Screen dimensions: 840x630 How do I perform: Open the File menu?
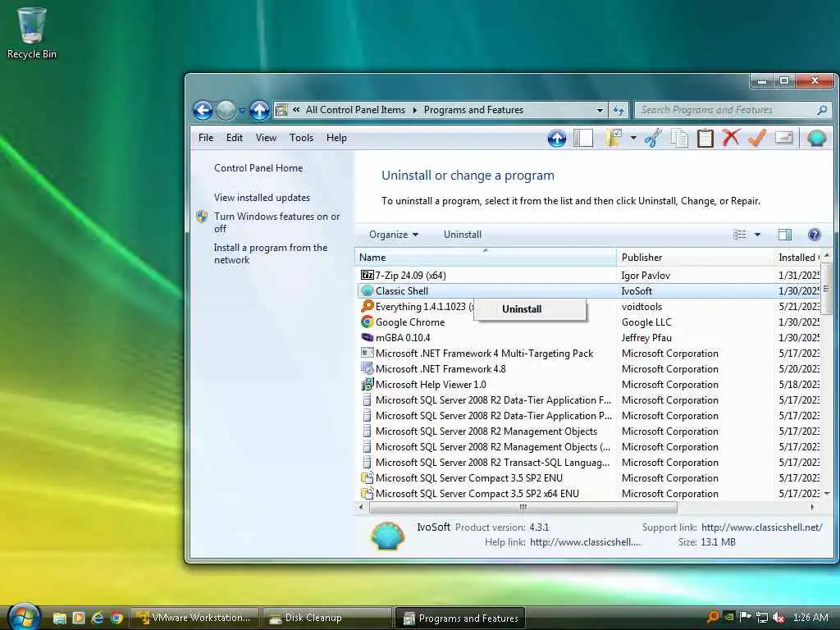pos(206,138)
